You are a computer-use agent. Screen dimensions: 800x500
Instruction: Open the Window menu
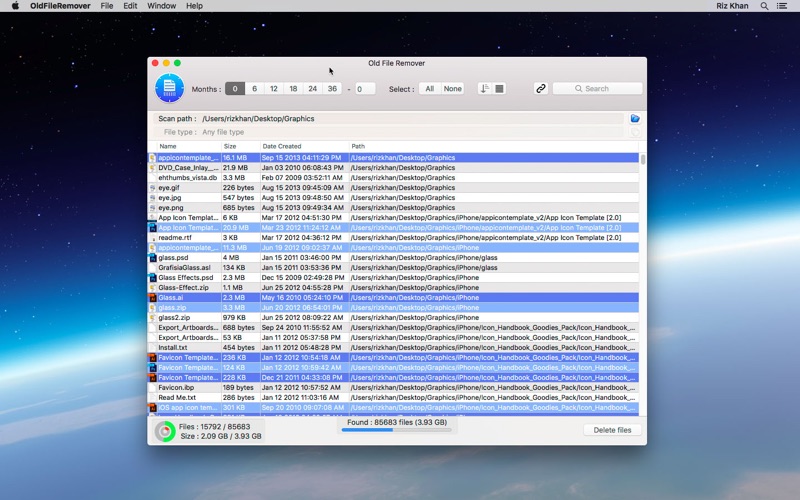[x=161, y=6]
